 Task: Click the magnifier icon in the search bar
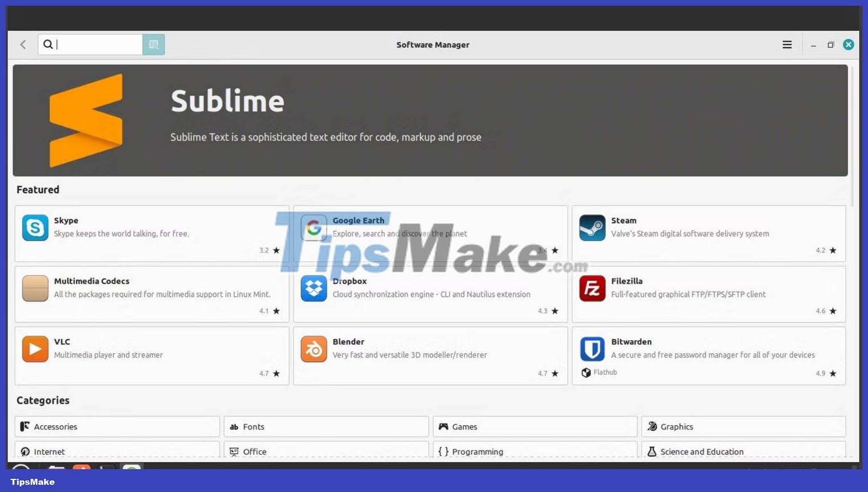click(x=49, y=44)
